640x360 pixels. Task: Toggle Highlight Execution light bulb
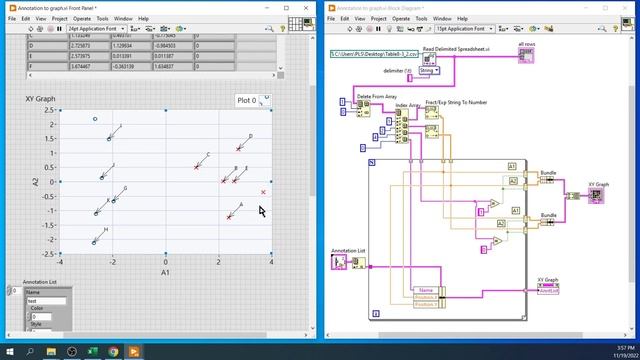(389, 29)
